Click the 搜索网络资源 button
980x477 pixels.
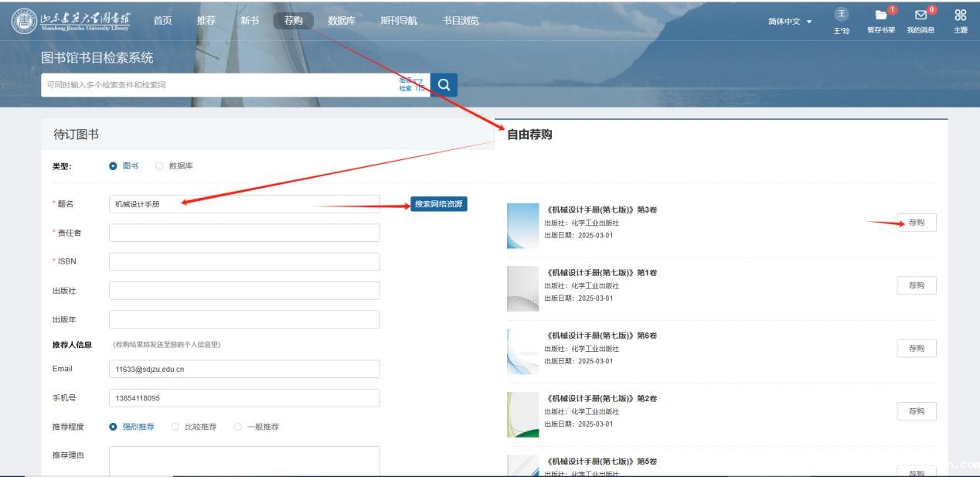coord(438,204)
